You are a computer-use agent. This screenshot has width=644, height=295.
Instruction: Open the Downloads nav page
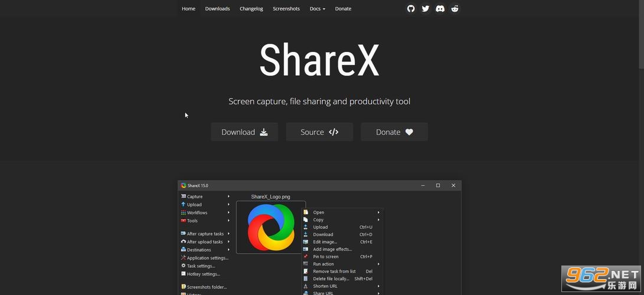coord(217,9)
